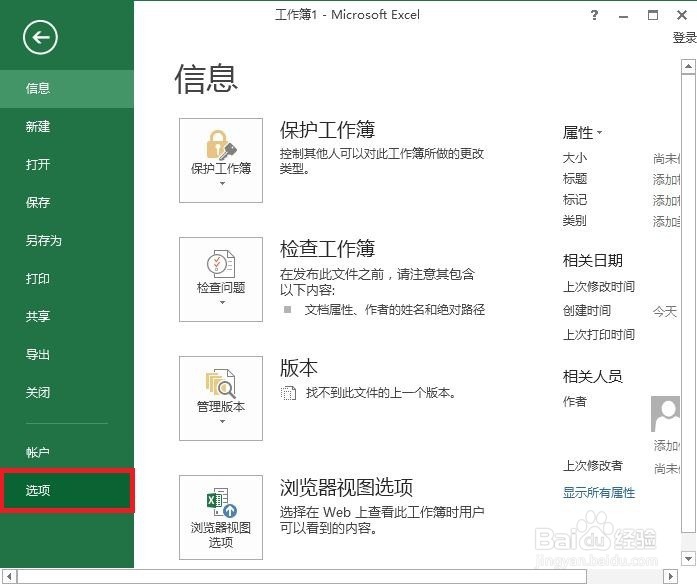Expand the 属性 properties dropdown
This screenshot has width=697, height=585.
point(582,132)
